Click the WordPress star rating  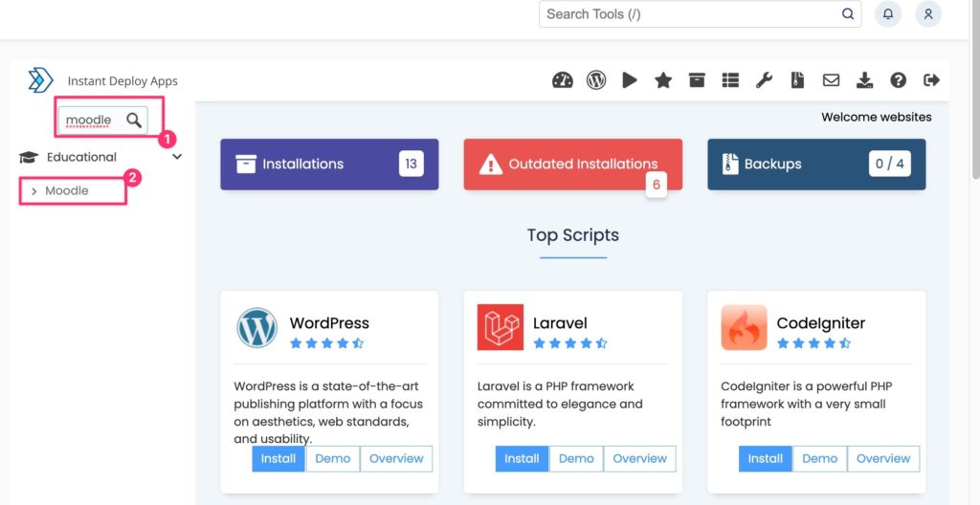pos(327,343)
